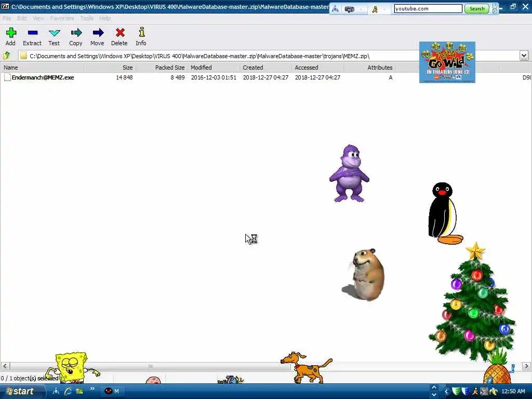Open Internet Explorer from quick launch

point(68,391)
